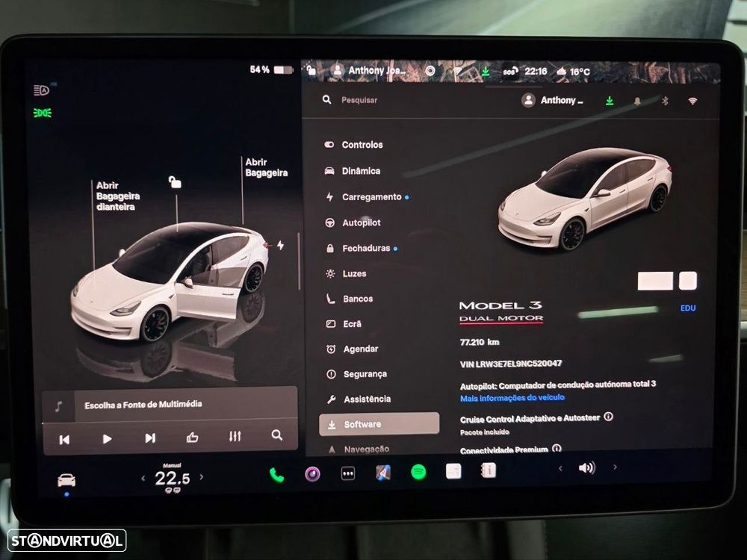
Task: Tap Abrir Bagageira dianteira to open frunk
Action: 118,196
